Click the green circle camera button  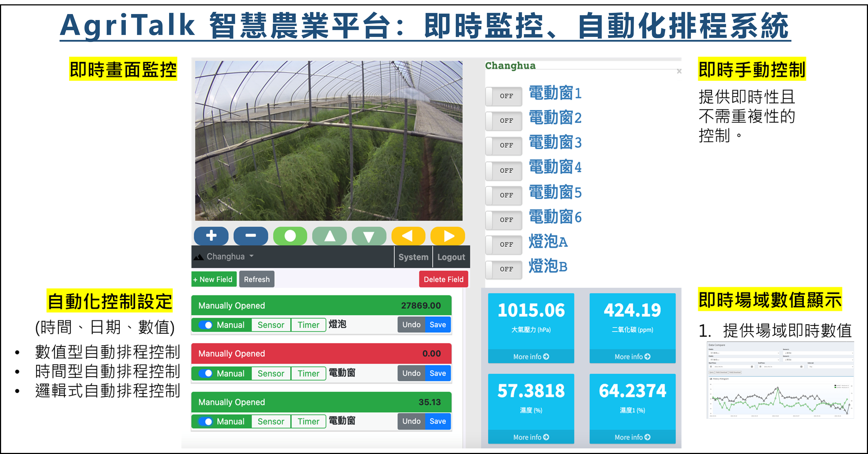pos(290,236)
